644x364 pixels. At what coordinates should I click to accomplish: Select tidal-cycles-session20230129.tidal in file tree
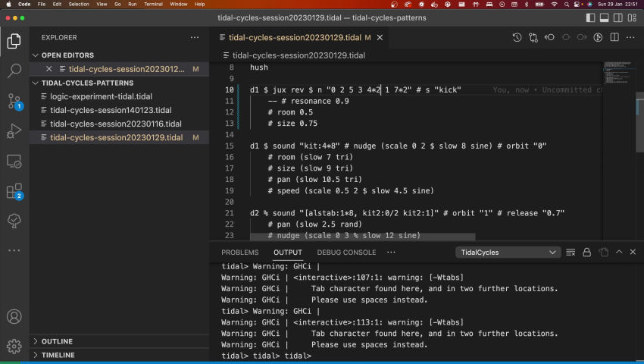coord(119,137)
